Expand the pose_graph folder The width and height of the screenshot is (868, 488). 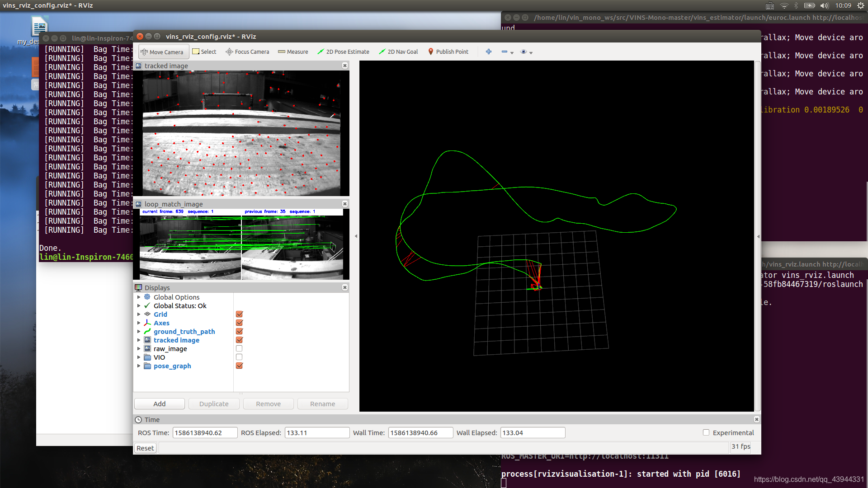(139, 366)
